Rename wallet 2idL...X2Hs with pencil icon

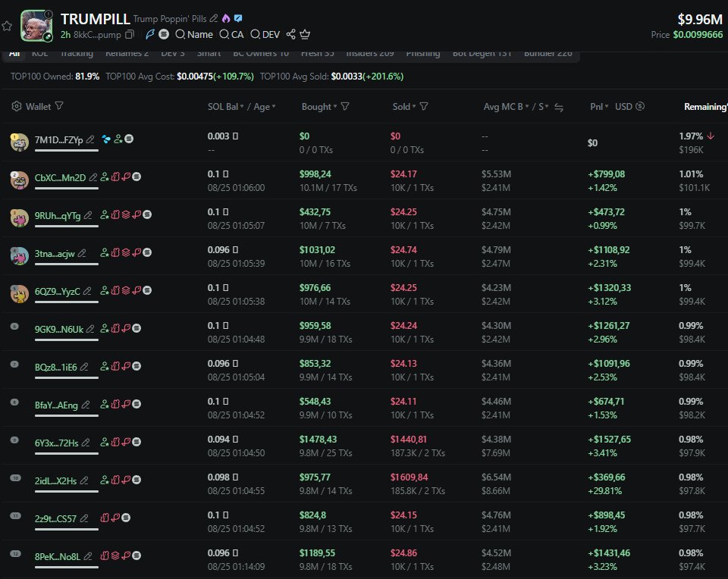pyautogui.click(x=84, y=480)
